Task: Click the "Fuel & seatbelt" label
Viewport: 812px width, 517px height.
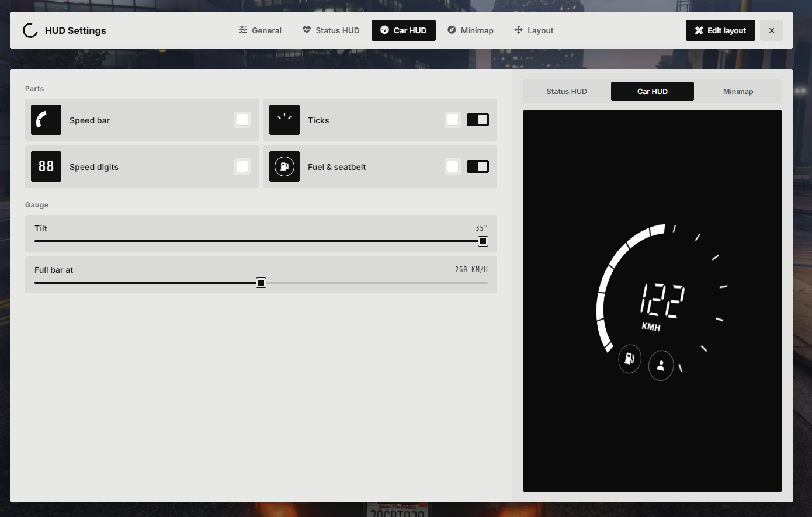Action: [337, 167]
